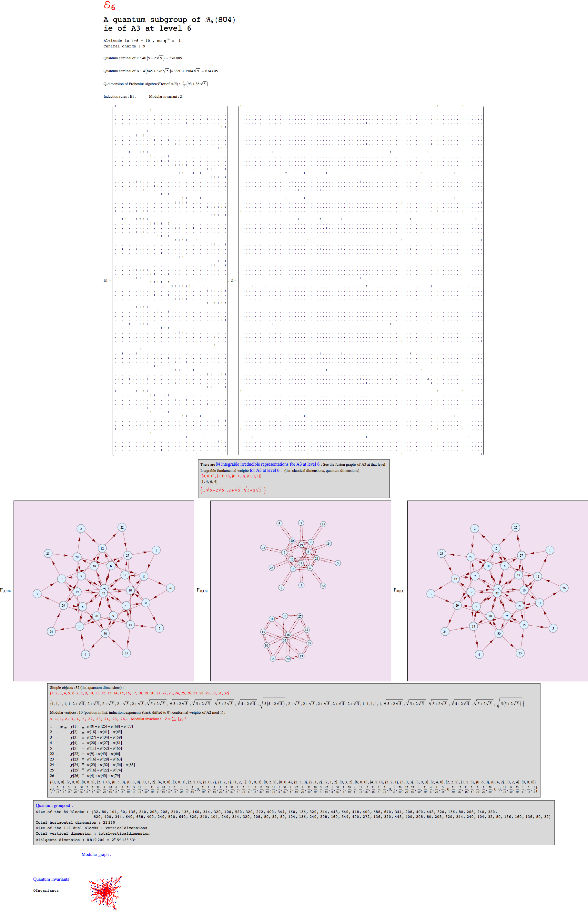Click the 'Central charge : 9' line
588x924 pixels.
(124, 46)
